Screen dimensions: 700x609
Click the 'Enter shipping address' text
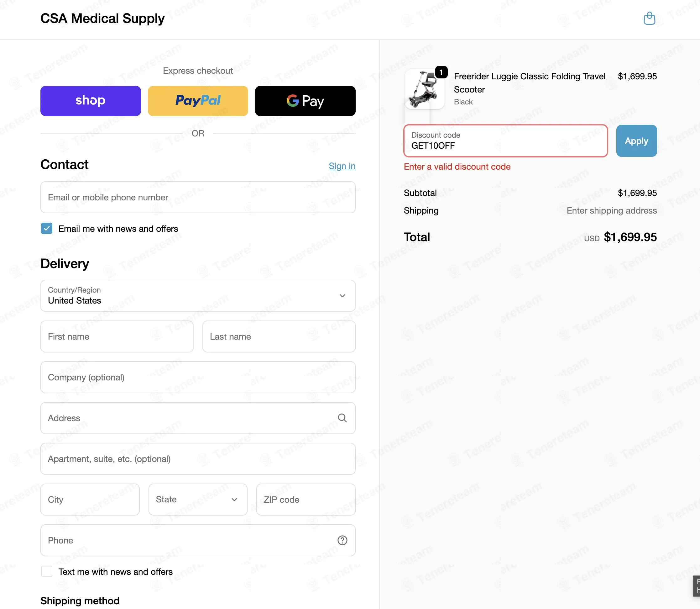point(611,211)
